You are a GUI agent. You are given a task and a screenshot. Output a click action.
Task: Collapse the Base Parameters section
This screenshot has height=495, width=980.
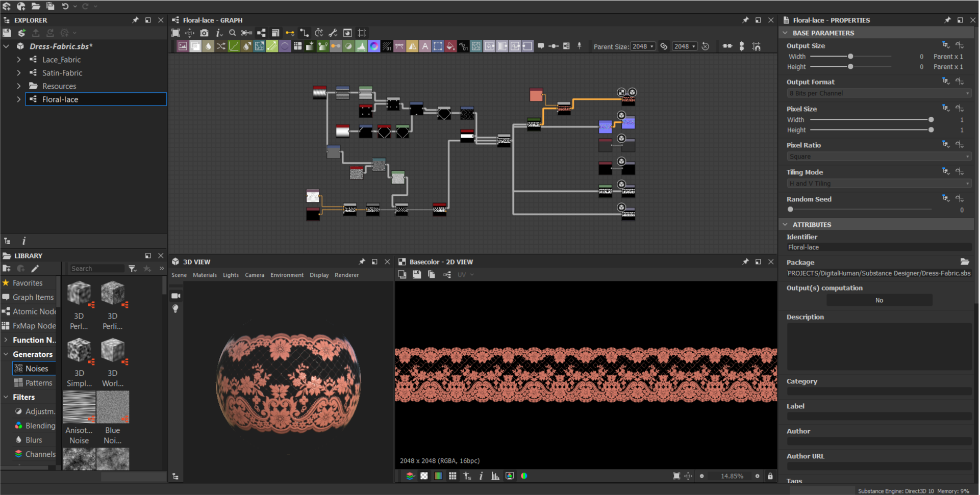[x=785, y=33]
